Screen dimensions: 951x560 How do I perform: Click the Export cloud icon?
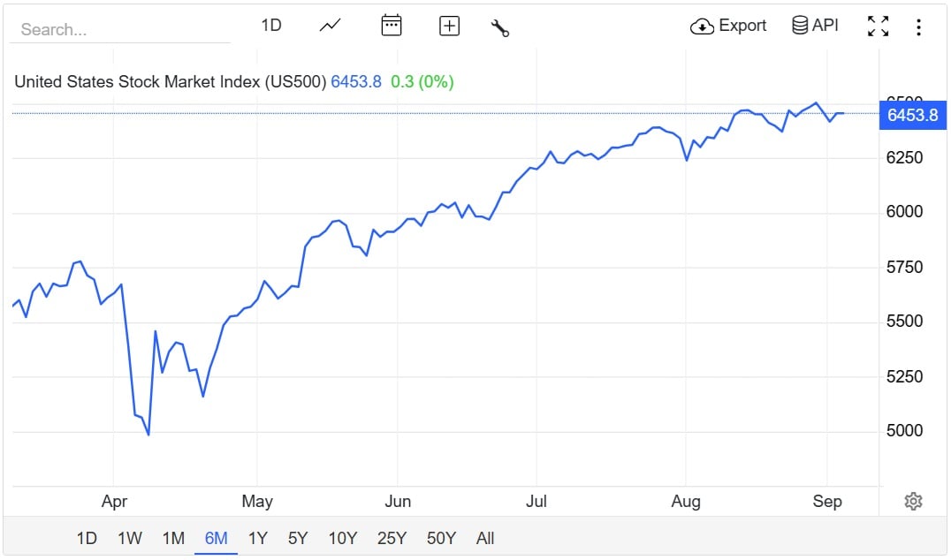703,26
